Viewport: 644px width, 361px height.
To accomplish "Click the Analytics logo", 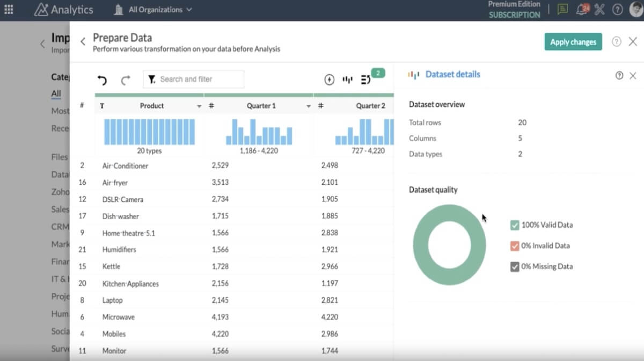I will pyautogui.click(x=64, y=10).
